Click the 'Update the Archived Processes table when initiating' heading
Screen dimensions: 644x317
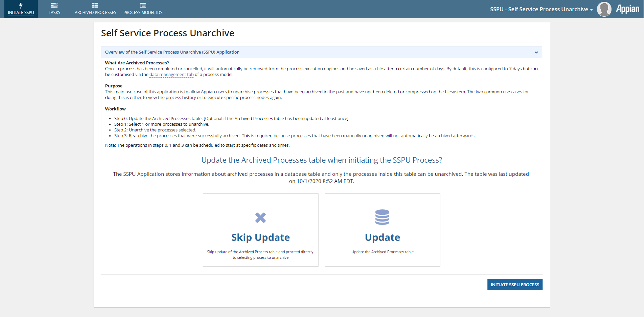pos(322,160)
